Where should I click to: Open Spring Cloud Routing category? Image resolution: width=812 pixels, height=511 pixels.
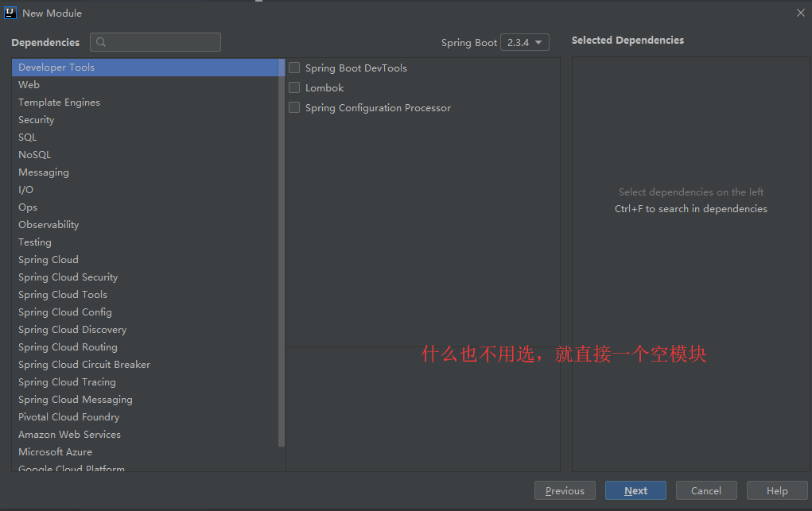pyautogui.click(x=145, y=346)
